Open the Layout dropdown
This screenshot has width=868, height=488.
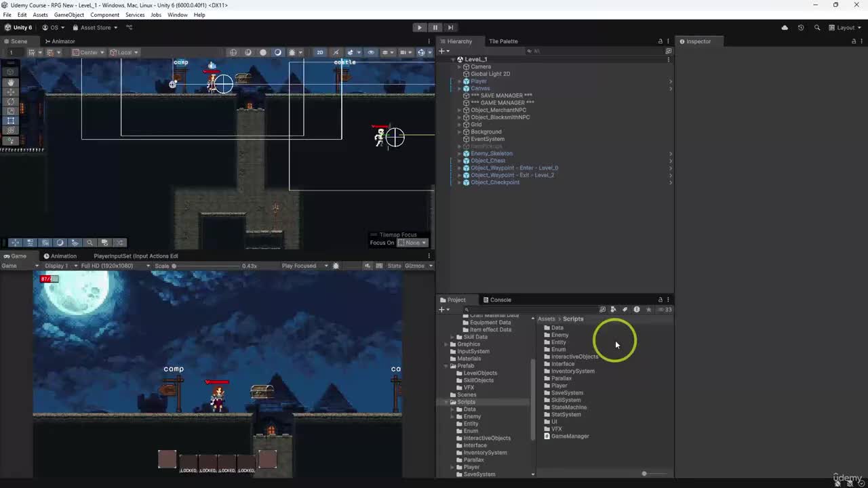click(x=845, y=28)
